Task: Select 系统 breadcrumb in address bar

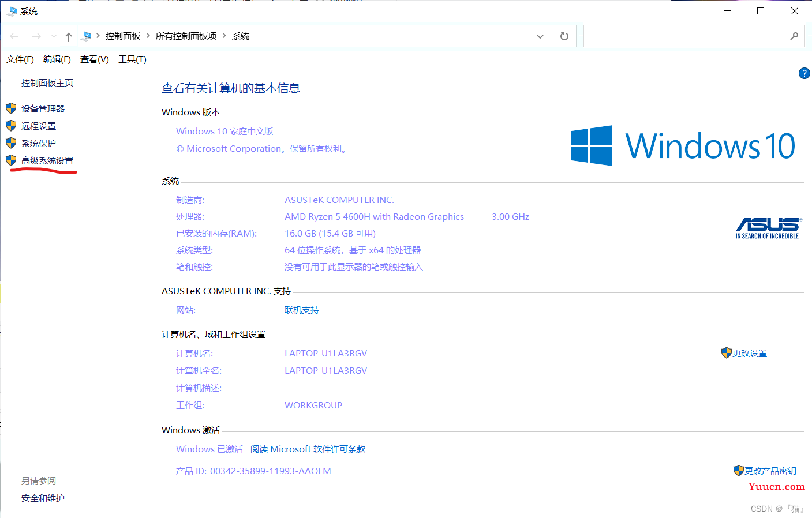Action: click(241, 36)
